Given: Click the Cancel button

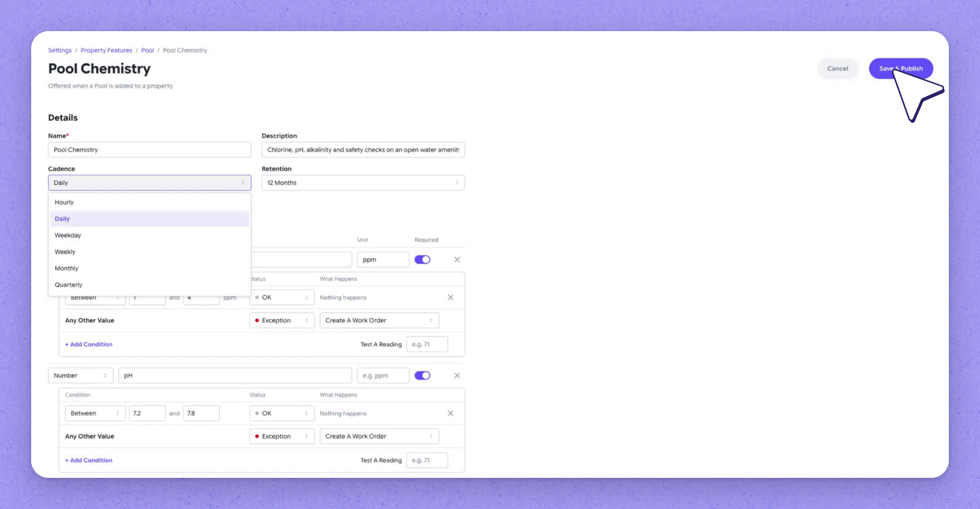Looking at the screenshot, I should pyautogui.click(x=838, y=69).
